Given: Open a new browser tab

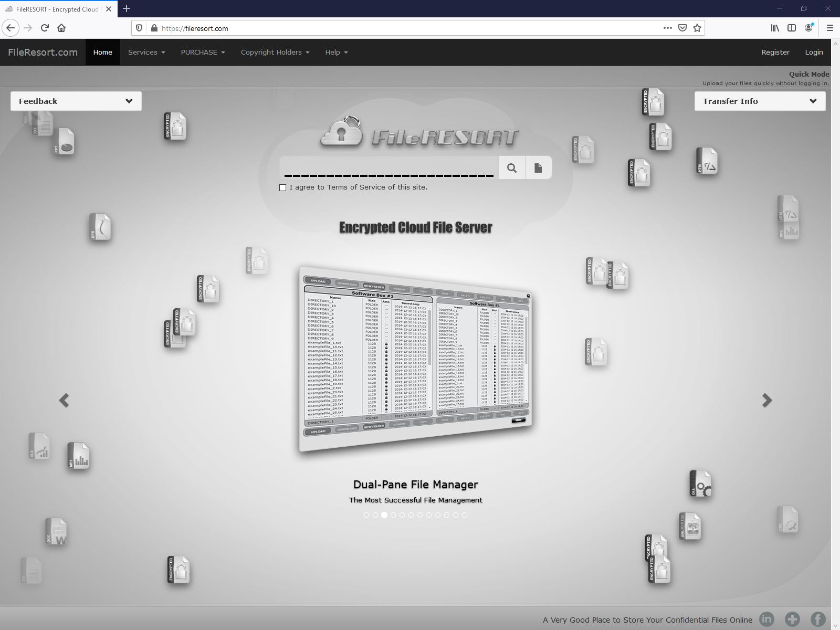Looking at the screenshot, I should point(127,8).
